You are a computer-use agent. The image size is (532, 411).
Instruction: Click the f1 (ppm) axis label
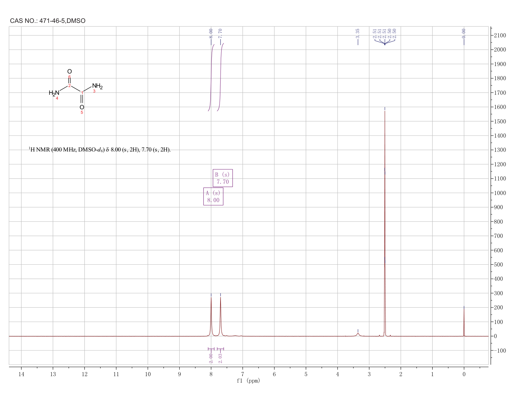click(x=248, y=381)
